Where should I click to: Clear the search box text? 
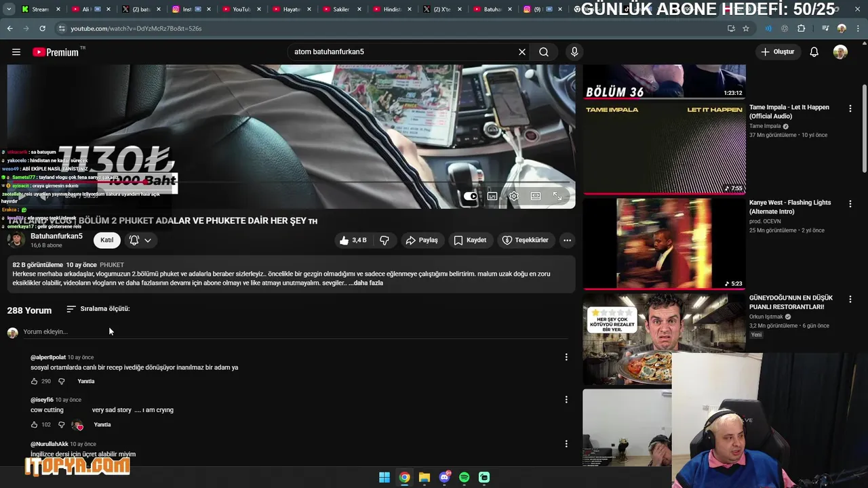click(522, 52)
